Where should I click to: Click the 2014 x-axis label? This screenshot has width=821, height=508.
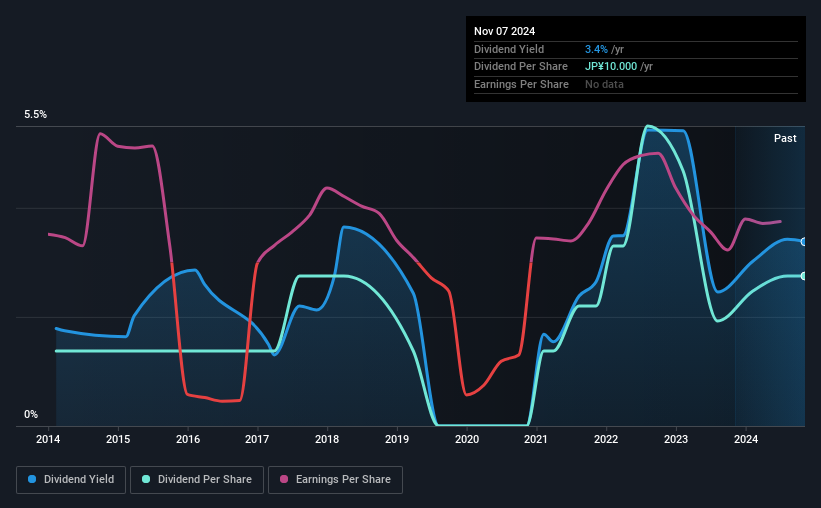[48, 439]
